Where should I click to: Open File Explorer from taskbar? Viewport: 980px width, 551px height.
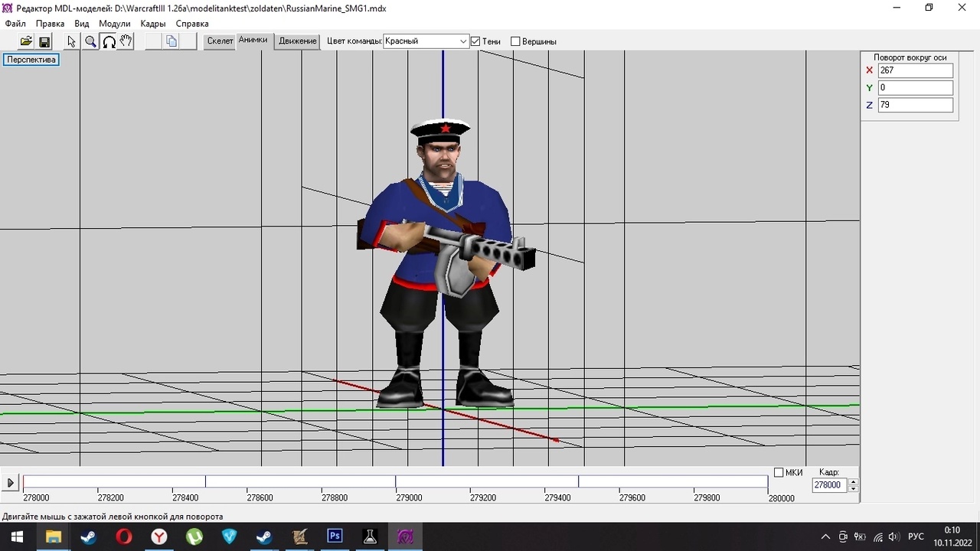[x=53, y=536]
